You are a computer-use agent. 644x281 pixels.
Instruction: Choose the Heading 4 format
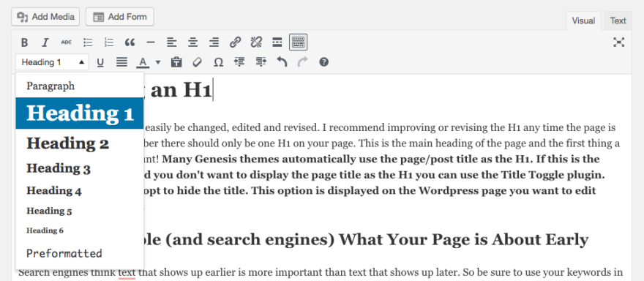click(x=80, y=190)
